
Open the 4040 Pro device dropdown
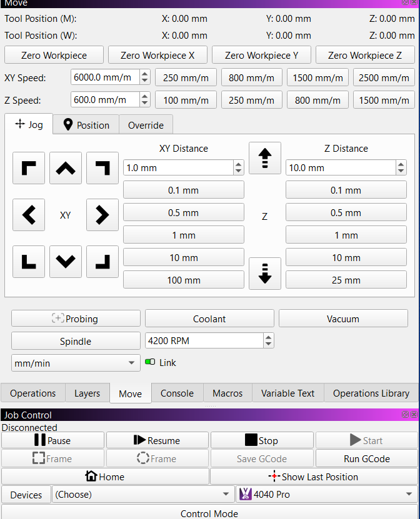pos(327,495)
